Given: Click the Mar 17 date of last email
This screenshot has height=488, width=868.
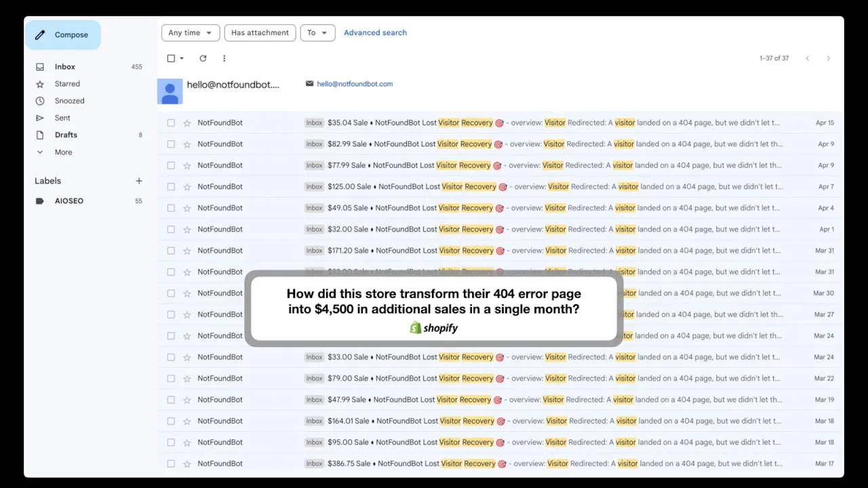Looking at the screenshot, I should pyautogui.click(x=825, y=464).
